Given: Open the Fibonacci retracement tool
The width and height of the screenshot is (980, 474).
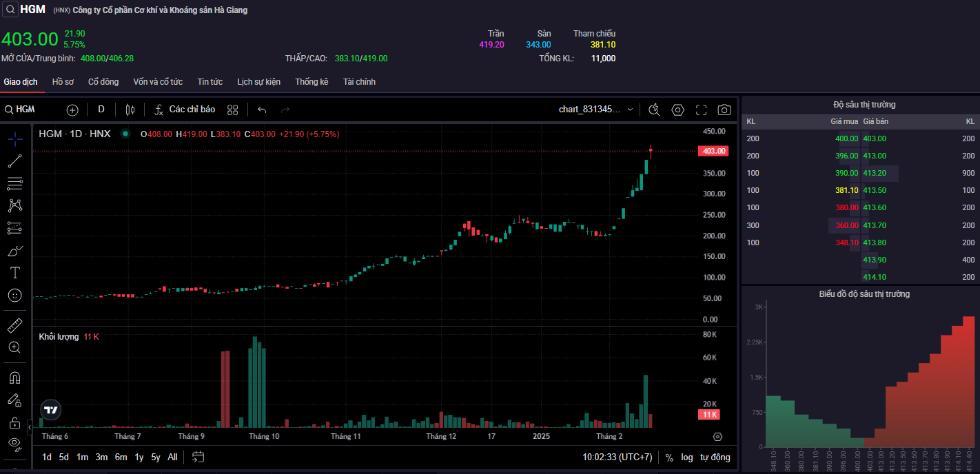Looking at the screenshot, I should click(x=14, y=183).
